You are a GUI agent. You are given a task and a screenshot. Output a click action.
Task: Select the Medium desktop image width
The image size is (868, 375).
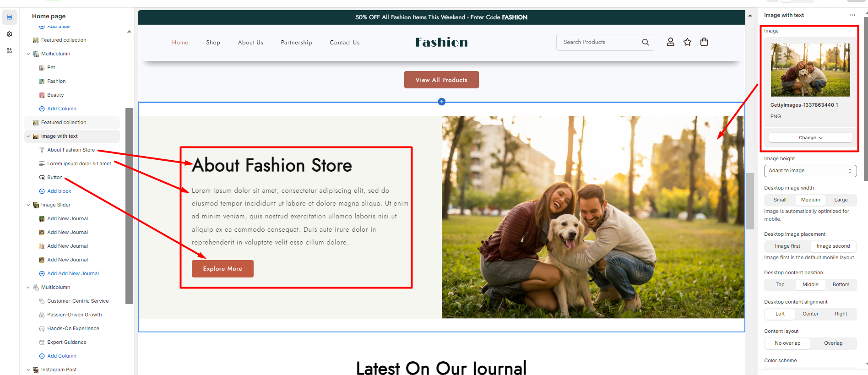pyautogui.click(x=810, y=200)
